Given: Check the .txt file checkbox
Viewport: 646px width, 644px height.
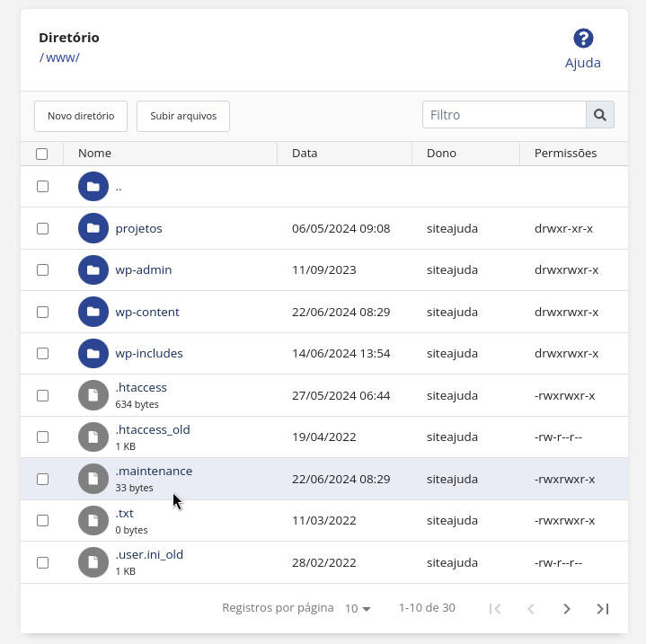Looking at the screenshot, I should (42, 520).
